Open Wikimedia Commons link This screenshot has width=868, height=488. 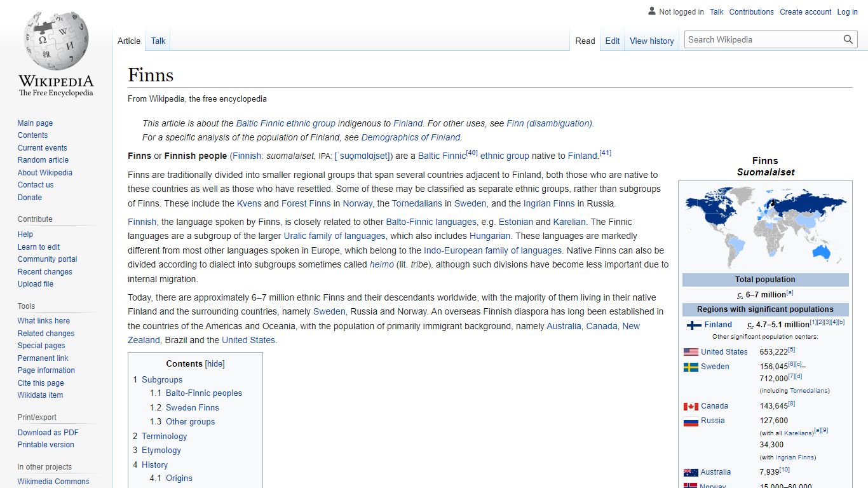pos(53,482)
